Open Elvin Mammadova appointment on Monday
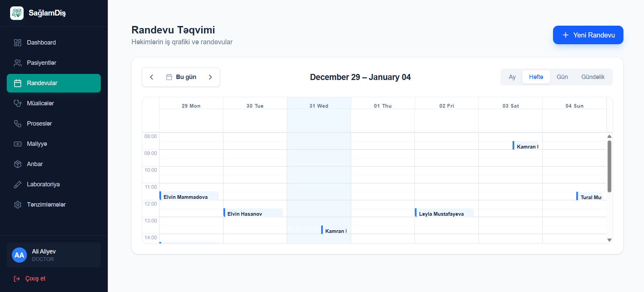644x292 pixels. point(189,196)
